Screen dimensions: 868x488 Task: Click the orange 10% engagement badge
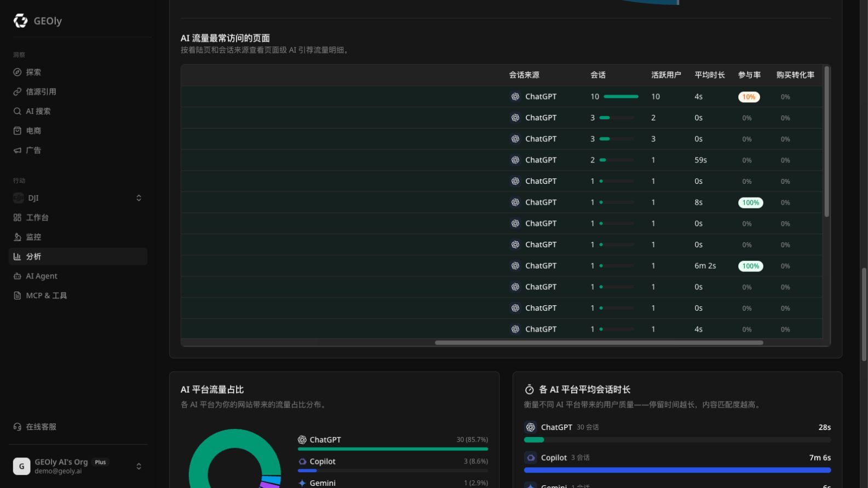749,97
